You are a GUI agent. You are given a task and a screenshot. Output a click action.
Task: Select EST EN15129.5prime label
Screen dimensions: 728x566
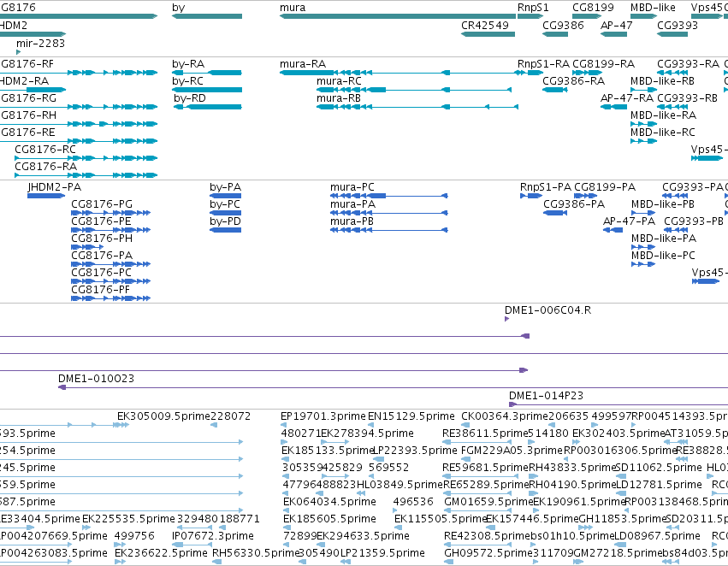(411, 416)
